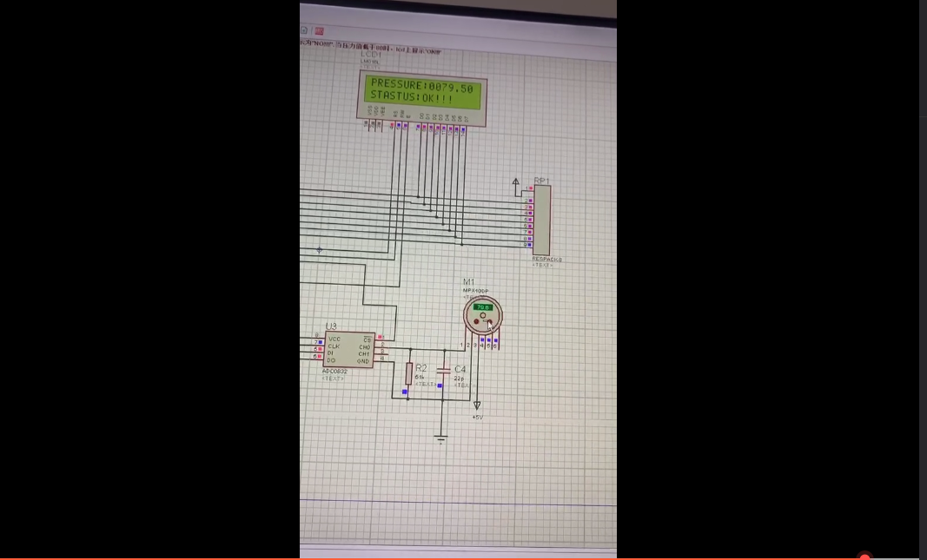Click the MPX100P label of M1
The width and height of the screenshot is (927, 560).
476,291
